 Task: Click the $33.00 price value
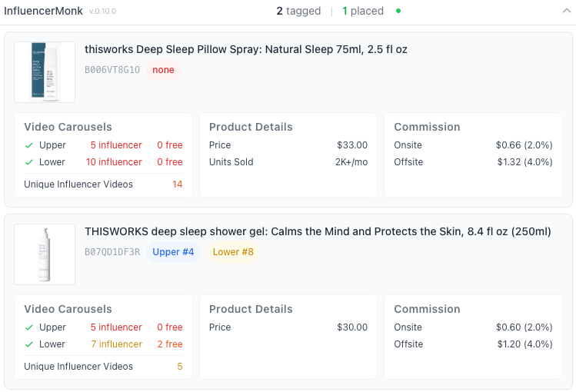352,145
